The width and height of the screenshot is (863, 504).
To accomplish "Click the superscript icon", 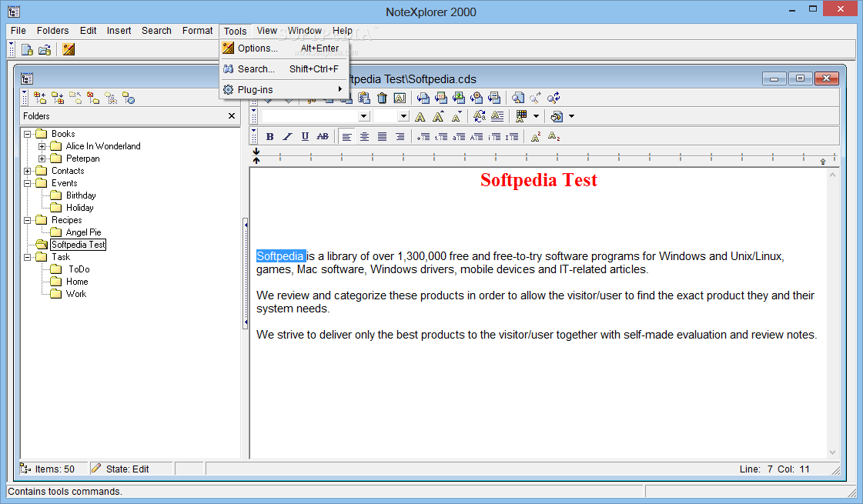I will click(536, 136).
